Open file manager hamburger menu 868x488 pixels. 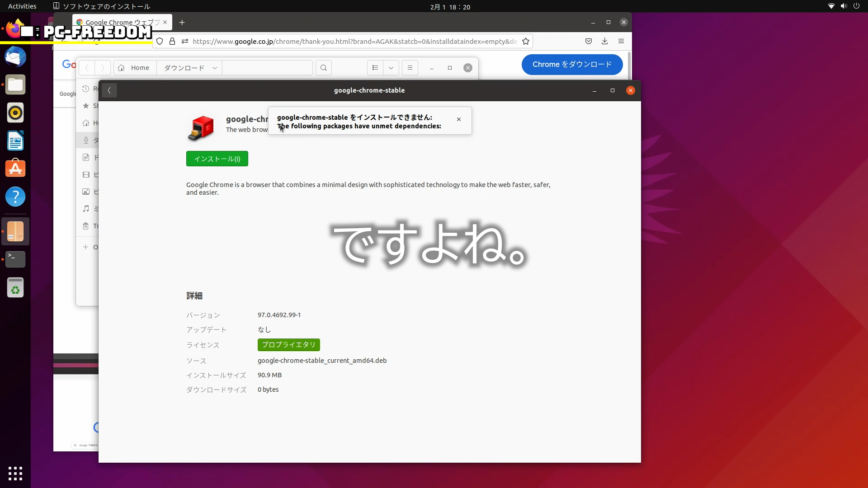410,68
